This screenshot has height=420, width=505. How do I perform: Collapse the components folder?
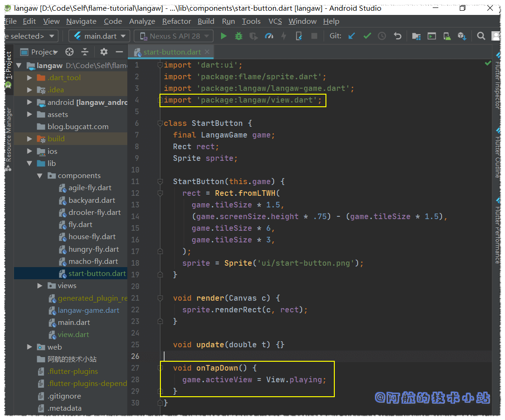[x=40, y=176]
